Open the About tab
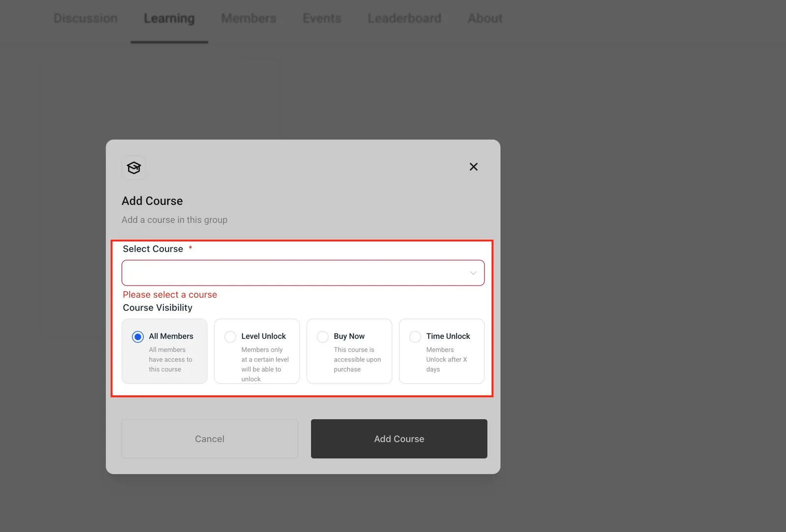Viewport: 786px width, 532px height. click(485, 18)
